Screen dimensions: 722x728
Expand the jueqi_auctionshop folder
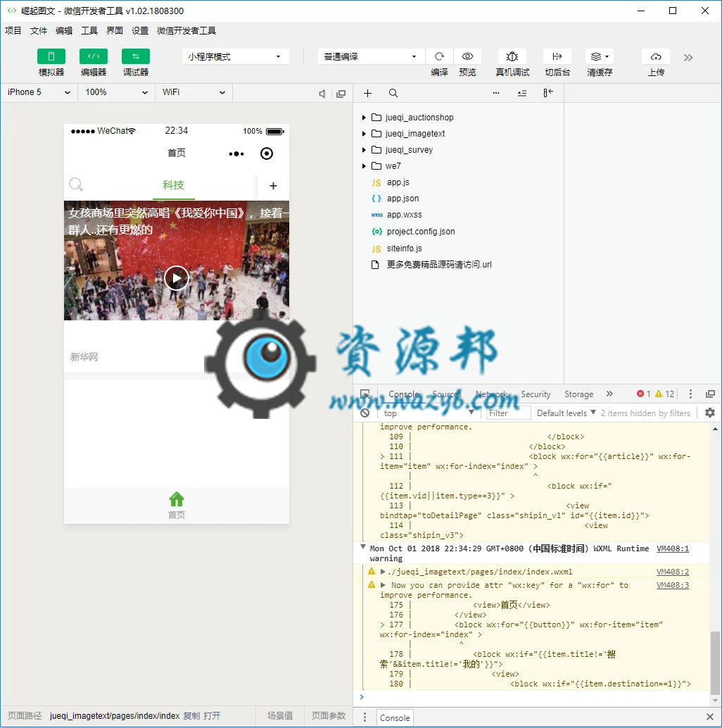point(364,118)
